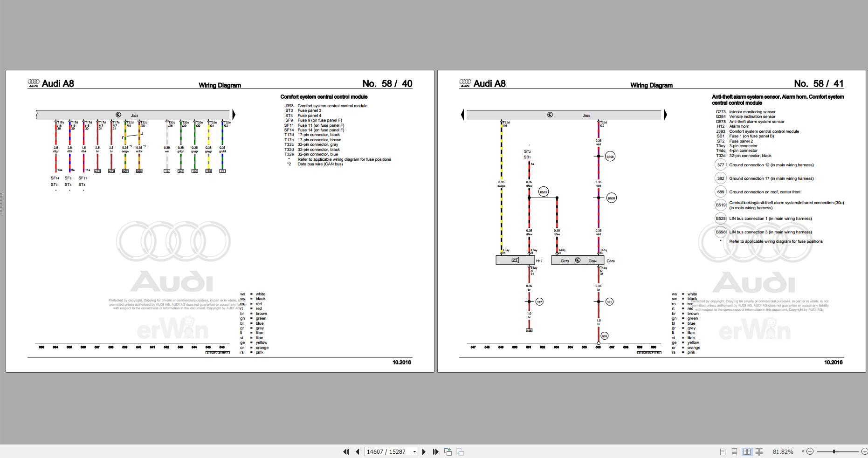868x458 pixels.
Task: Click the go to previous view icon
Action: pos(448,451)
